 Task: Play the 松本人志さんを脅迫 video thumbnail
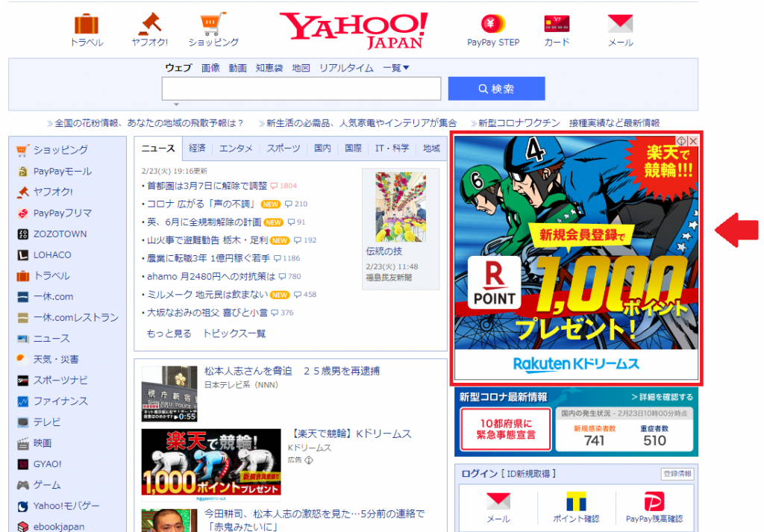[169, 394]
